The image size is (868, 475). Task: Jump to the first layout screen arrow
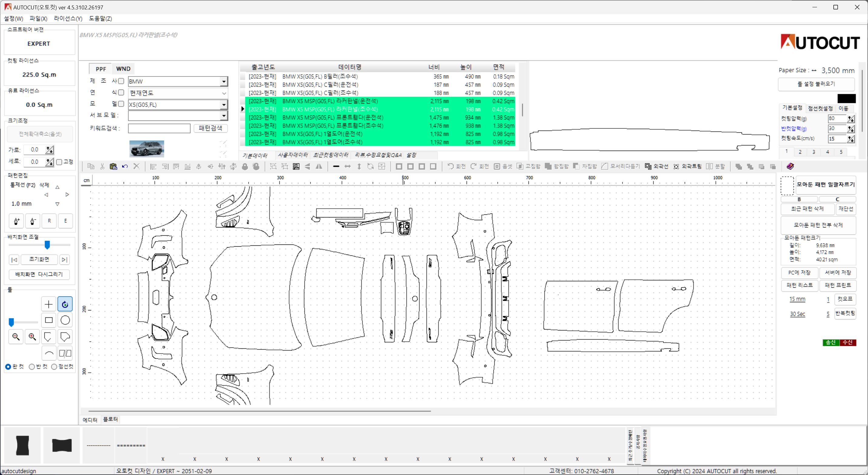tap(14, 260)
